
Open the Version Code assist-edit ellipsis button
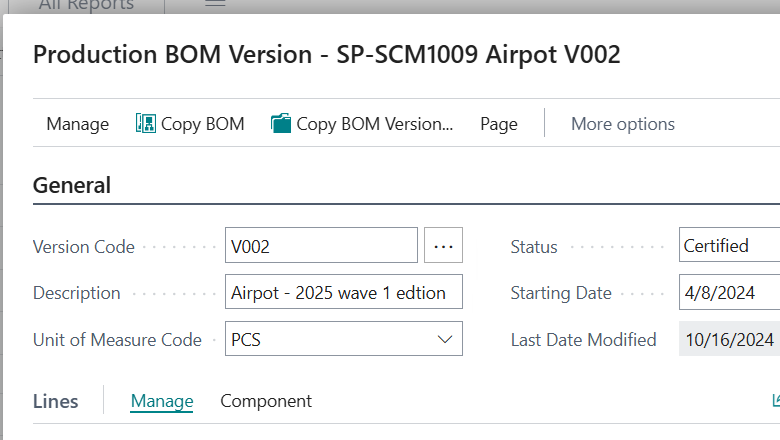pos(443,245)
